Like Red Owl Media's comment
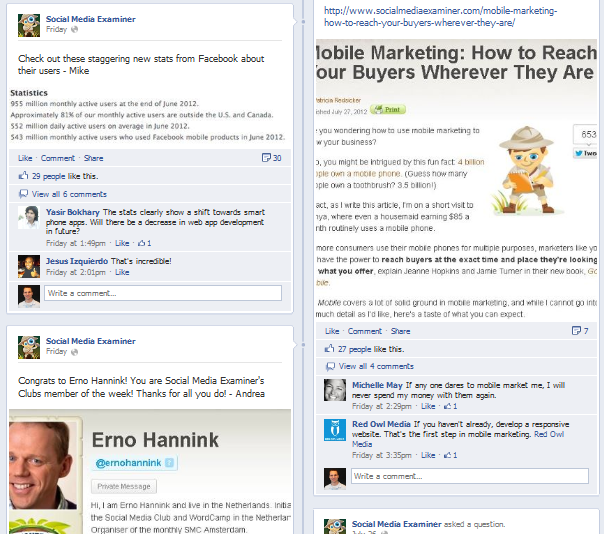The width and height of the screenshot is (604, 534). (428, 455)
